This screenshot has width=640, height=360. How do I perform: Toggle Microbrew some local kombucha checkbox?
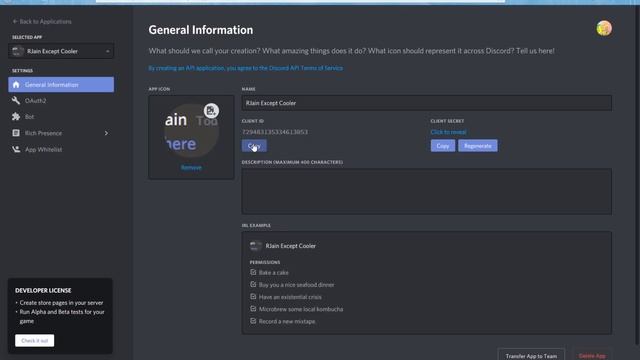[253, 309]
